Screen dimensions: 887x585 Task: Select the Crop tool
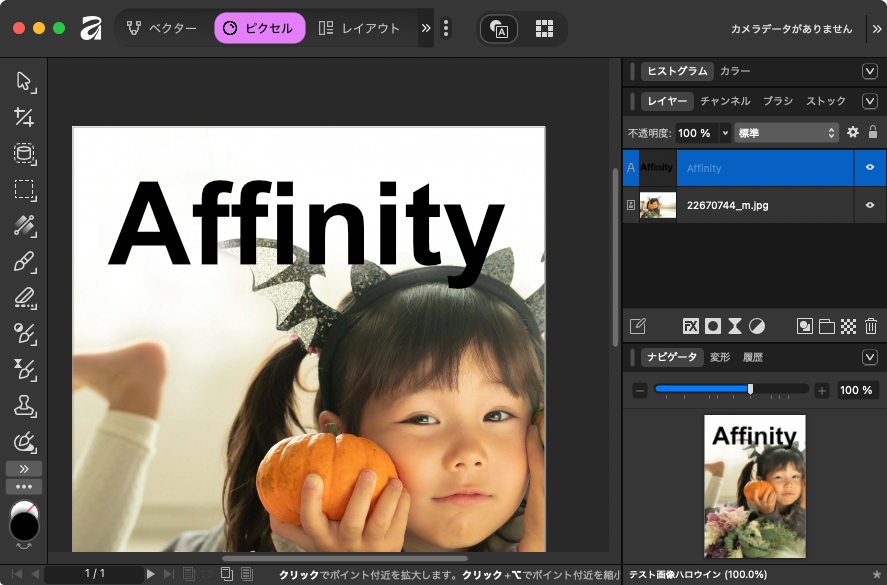click(24, 117)
